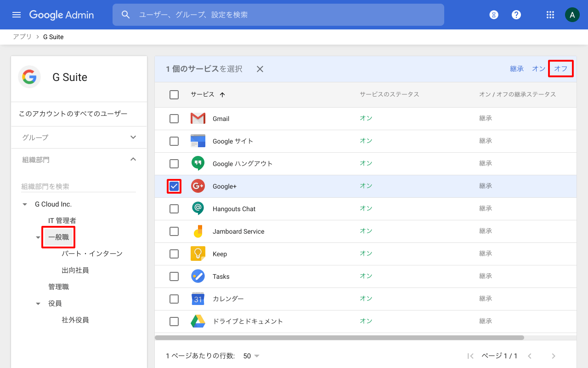Go to the next page

[x=554, y=356]
